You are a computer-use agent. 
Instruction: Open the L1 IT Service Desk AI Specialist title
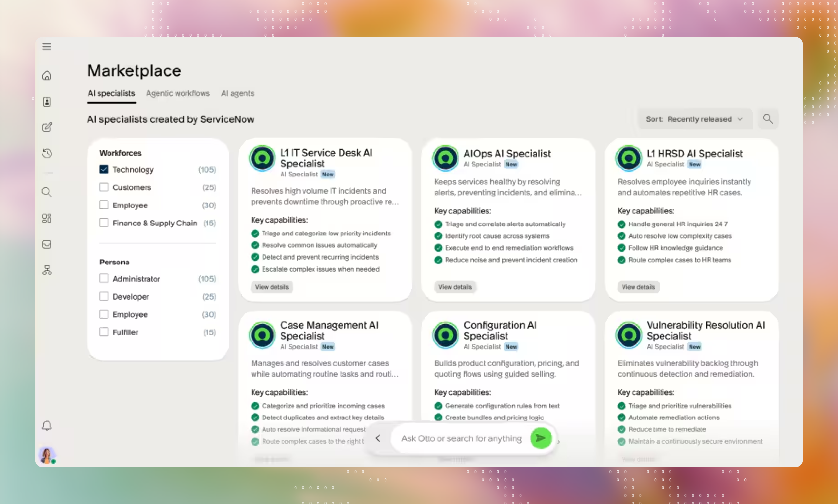click(326, 158)
